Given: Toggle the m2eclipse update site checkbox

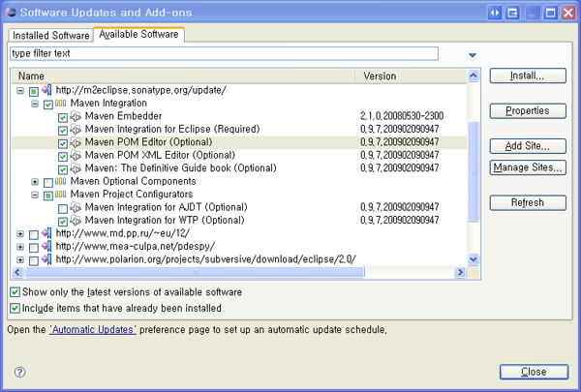Looking at the screenshot, I should pyautogui.click(x=34, y=91).
